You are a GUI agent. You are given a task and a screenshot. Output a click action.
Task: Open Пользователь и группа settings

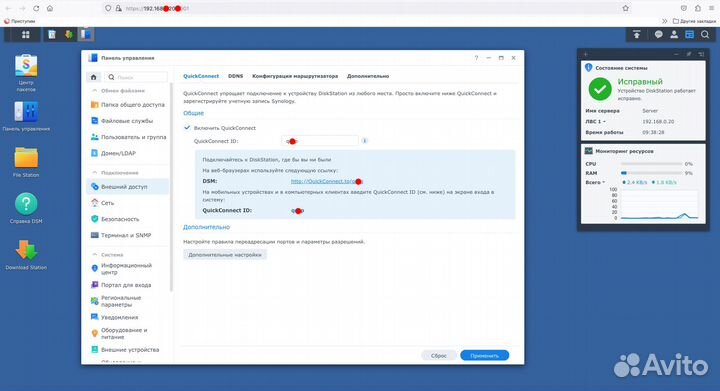tap(128, 137)
